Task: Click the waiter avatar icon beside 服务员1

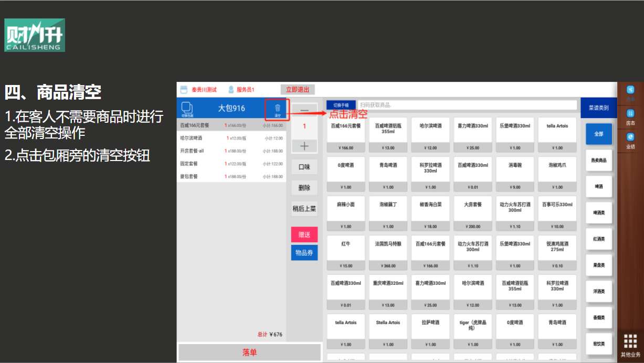Action: pyautogui.click(x=231, y=90)
